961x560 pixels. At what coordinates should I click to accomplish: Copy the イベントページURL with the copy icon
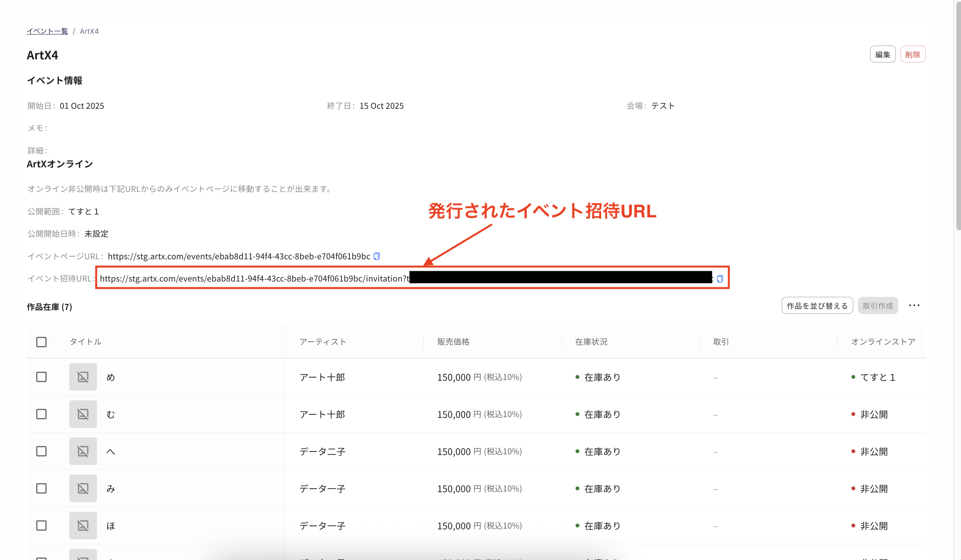coord(376,256)
